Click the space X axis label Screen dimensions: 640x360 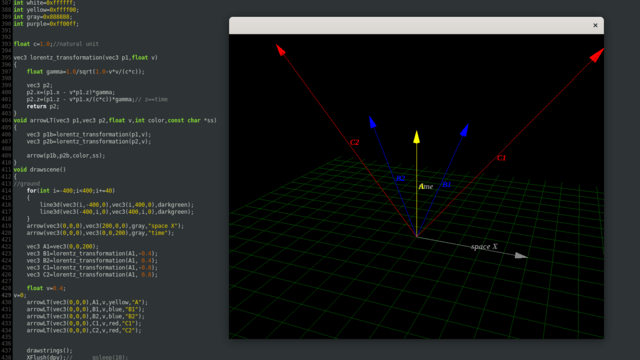click(484, 247)
